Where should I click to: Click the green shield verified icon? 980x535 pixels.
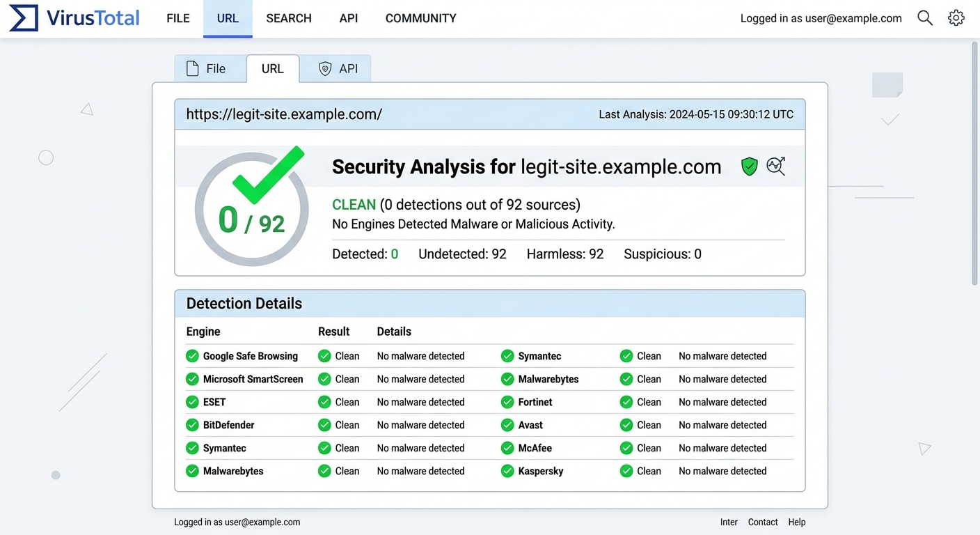749,166
